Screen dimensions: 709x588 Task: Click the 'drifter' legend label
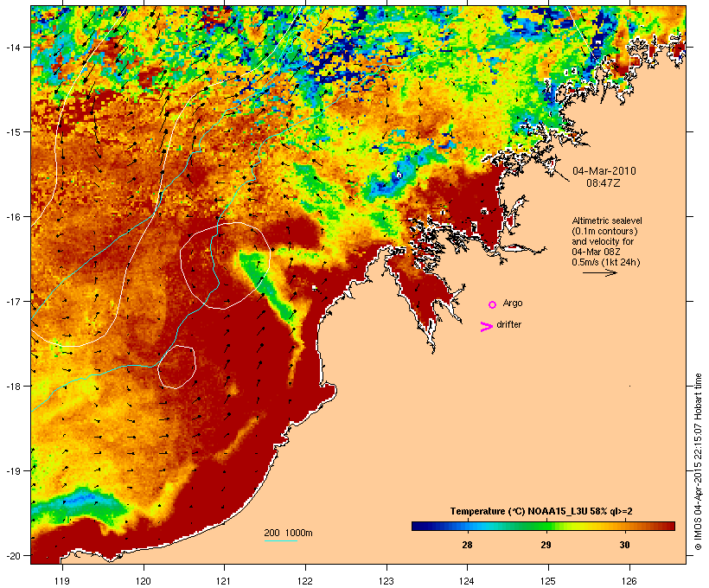pos(508,324)
